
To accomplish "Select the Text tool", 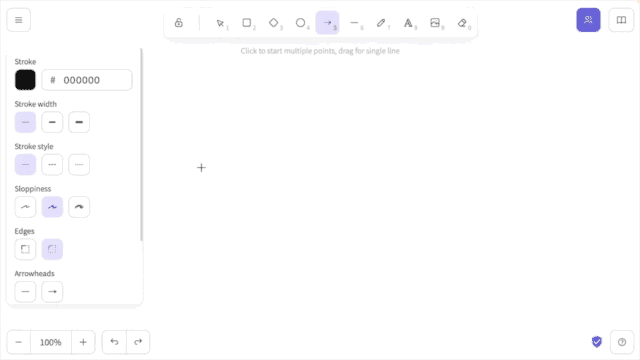I will click(x=408, y=23).
